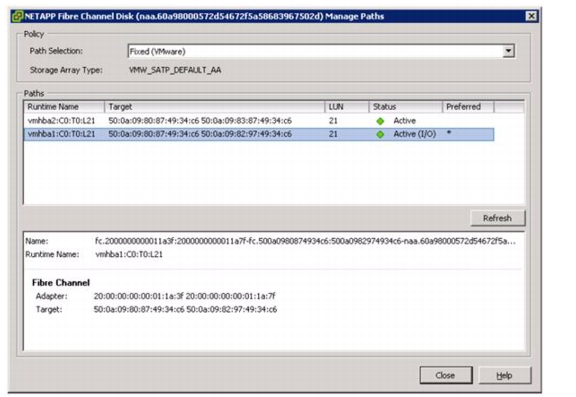Click LUN value 21 in vmhba2 row
Image resolution: width=576 pixels, height=397 pixels.
click(333, 120)
